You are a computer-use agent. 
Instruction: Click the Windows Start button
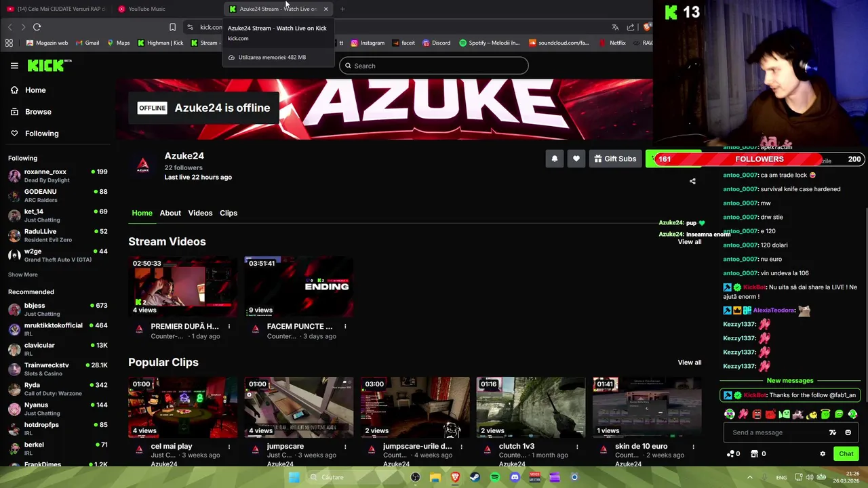click(x=294, y=477)
